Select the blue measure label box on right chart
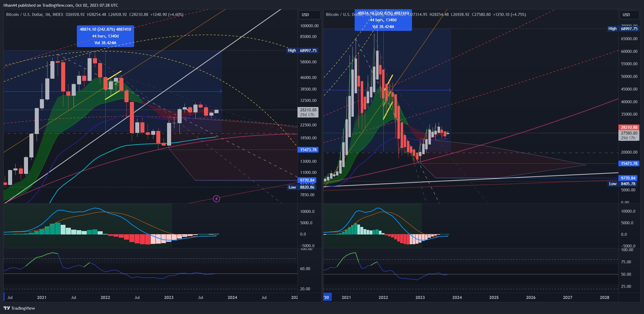Screen dimensions: 644x314 [x=383, y=20]
